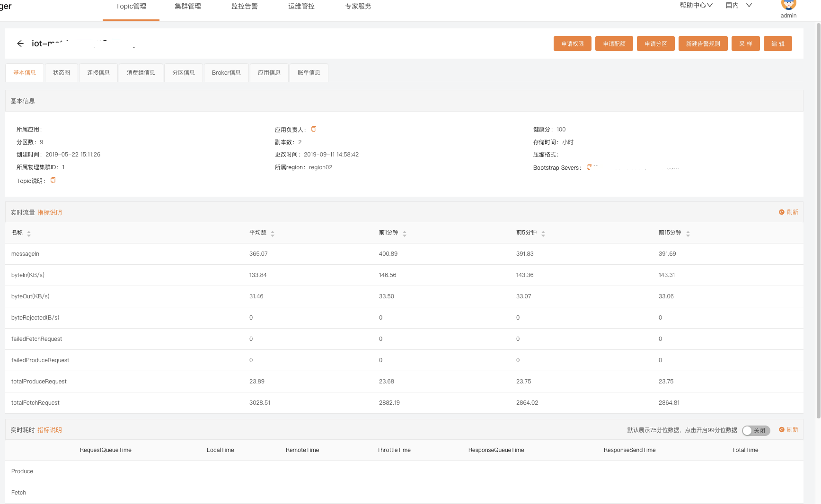Open the 国内 region dropdown
Image resolution: width=821 pixels, height=504 pixels.
739,5
